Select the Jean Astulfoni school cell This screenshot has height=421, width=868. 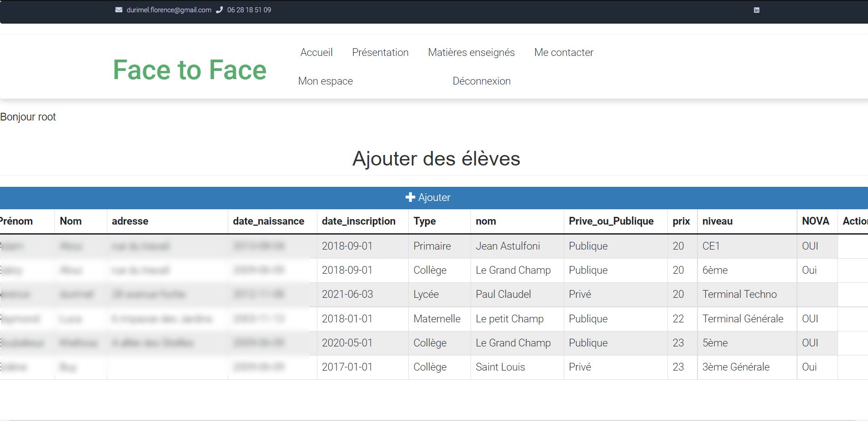[507, 246]
